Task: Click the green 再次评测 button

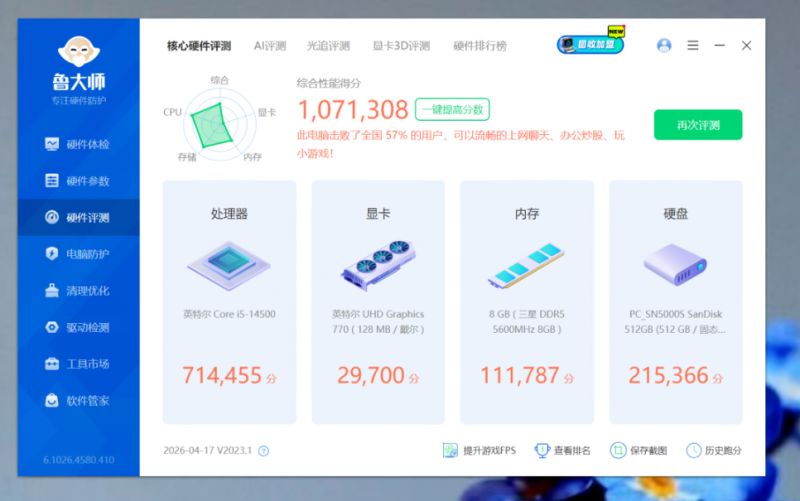Action: tap(698, 125)
